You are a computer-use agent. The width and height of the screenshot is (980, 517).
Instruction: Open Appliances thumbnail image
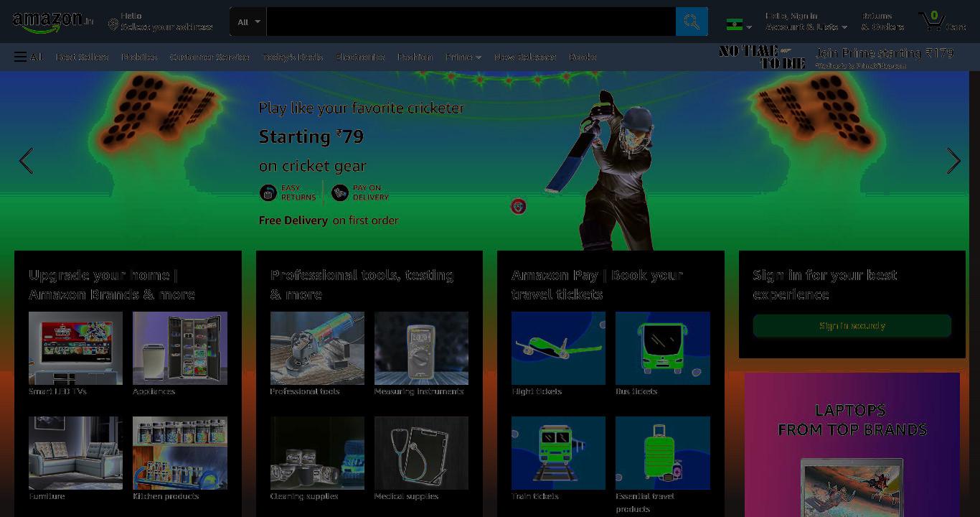point(180,348)
